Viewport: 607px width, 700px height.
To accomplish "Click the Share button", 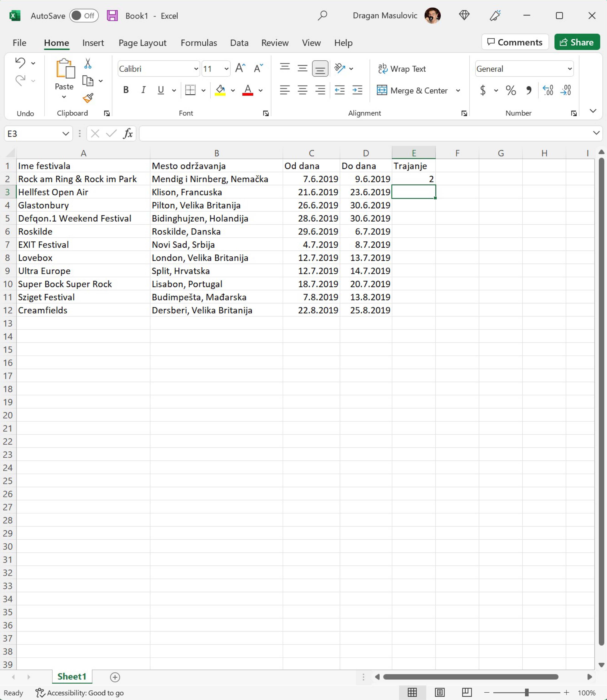I will point(577,42).
